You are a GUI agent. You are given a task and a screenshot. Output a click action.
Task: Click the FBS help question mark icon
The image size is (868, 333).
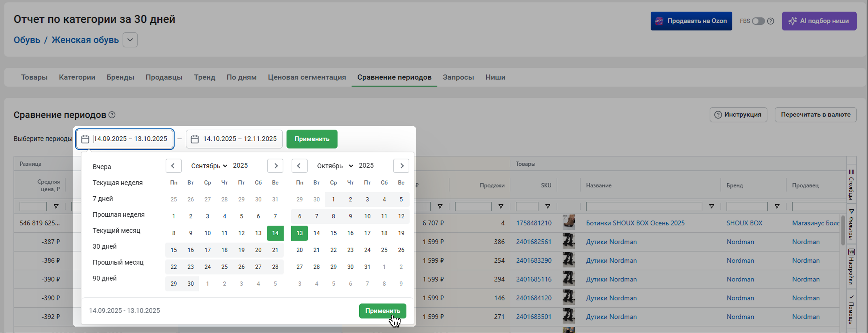click(770, 21)
